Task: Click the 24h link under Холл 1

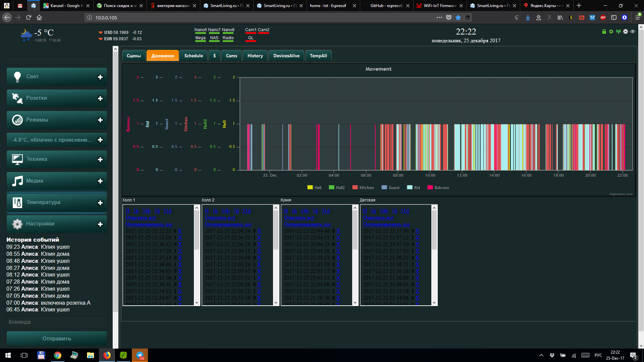Action: (x=147, y=211)
